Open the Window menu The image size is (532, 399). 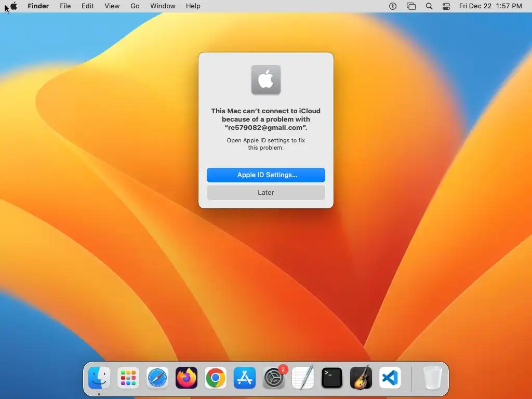(163, 6)
